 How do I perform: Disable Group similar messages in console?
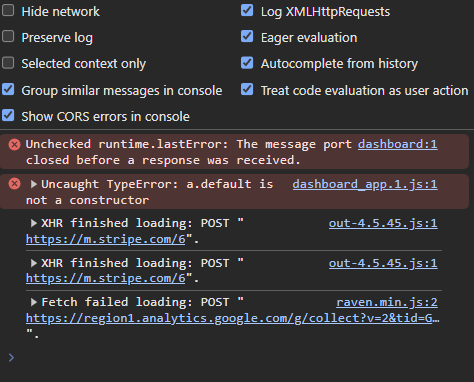pos(8,89)
